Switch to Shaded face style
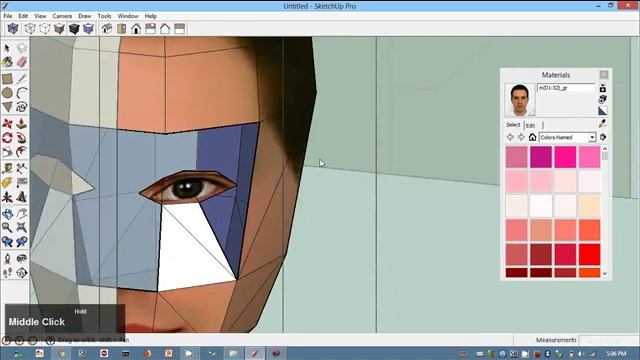This screenshot has height=360, width=640. point(59,29)
